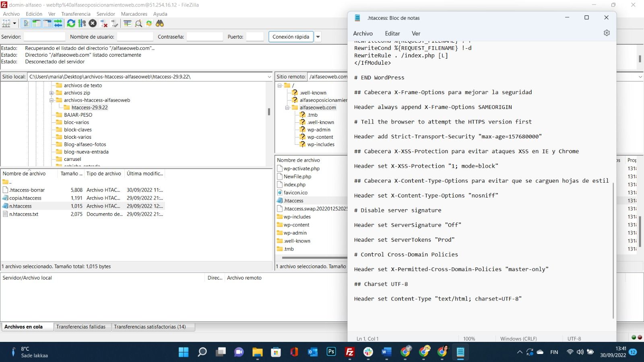This screenshot has width=644, height=362.
Task: Switch to Transferencias fallidas tab
Action: pos(81,327)
